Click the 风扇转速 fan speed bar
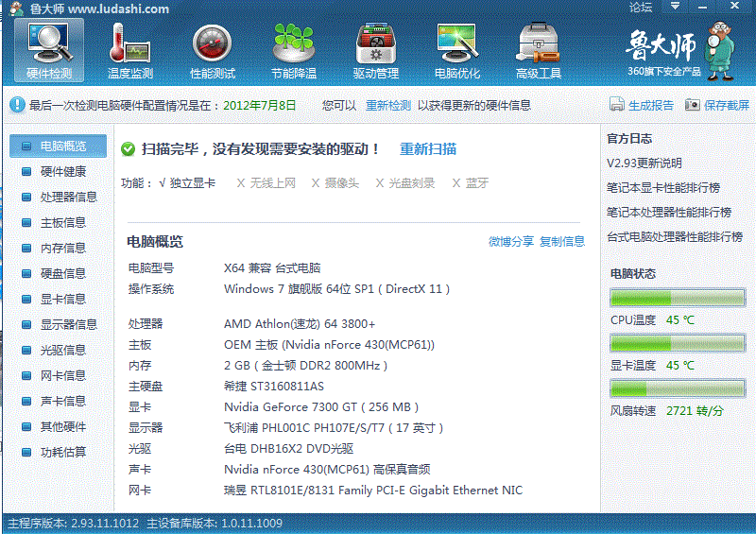The image size is (756, 534). [678, 388]
